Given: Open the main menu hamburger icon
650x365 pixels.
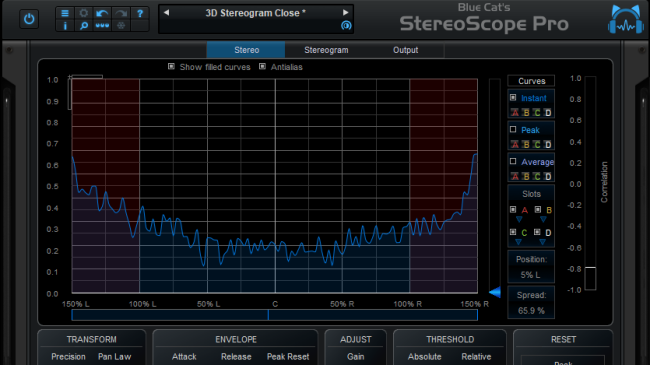Looking at the screenshot, I should click(x=65, y=13).
